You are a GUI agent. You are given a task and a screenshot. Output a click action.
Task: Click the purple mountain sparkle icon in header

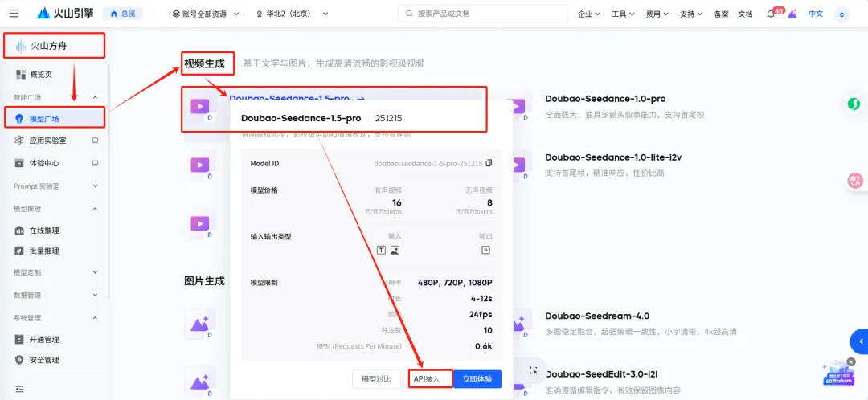tap(792, 14)
